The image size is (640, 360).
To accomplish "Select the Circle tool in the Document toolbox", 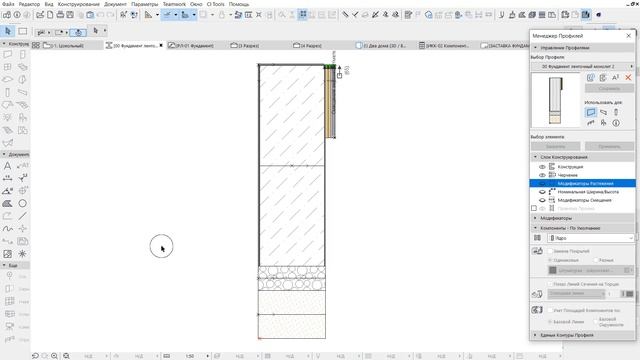I will pos(22,203).
